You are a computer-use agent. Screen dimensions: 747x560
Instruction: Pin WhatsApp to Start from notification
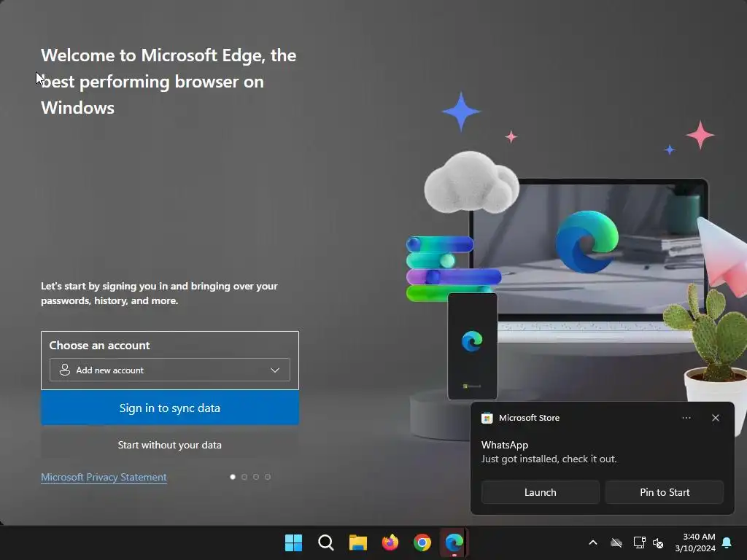(x=665, y=492)
